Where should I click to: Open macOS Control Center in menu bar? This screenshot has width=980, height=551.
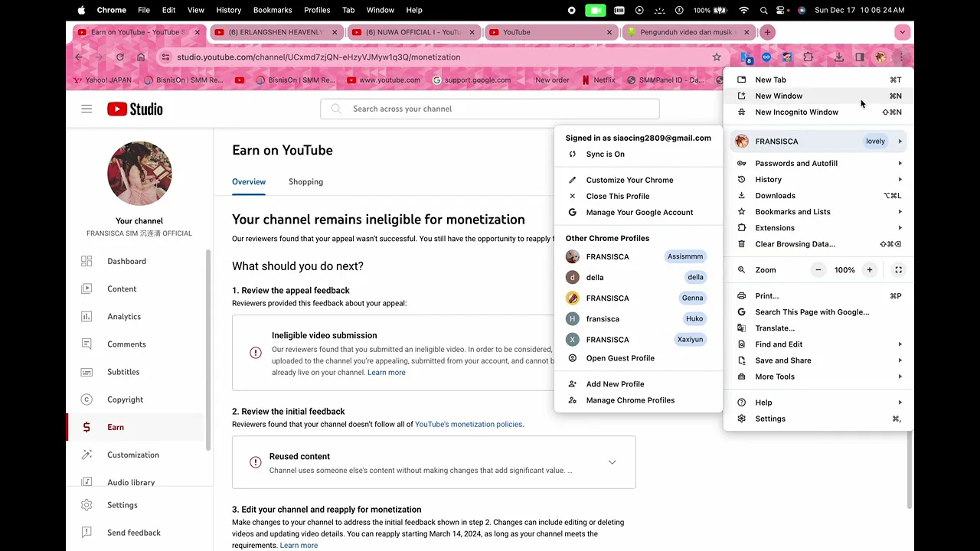pos(782,10)
